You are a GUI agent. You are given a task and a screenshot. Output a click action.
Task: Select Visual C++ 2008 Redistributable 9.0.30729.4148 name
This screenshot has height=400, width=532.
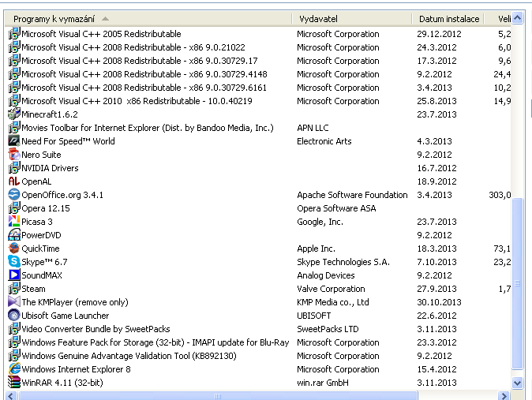point(144,74)
